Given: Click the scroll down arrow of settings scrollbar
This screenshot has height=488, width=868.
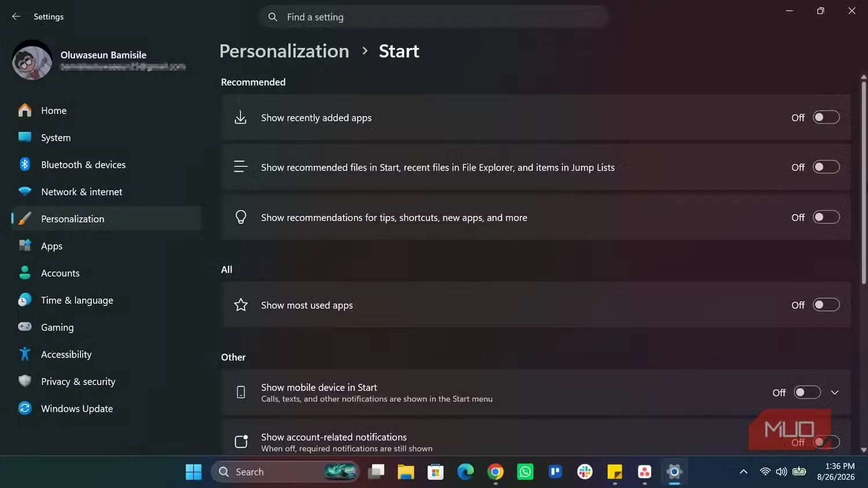Looking at the screenshot, I should tap(863, 450).
